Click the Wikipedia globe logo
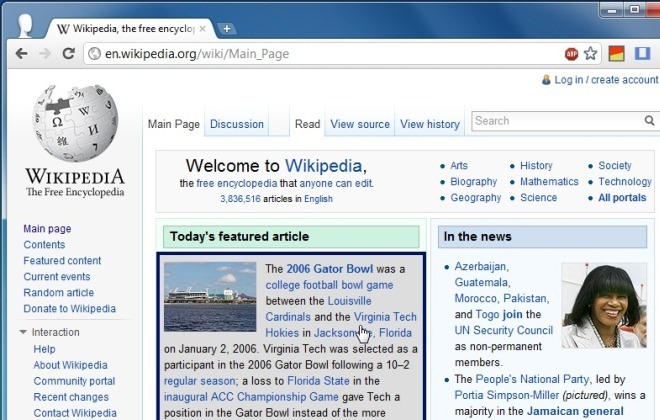Viewport: 660px width, 420px height. point(76,123)
